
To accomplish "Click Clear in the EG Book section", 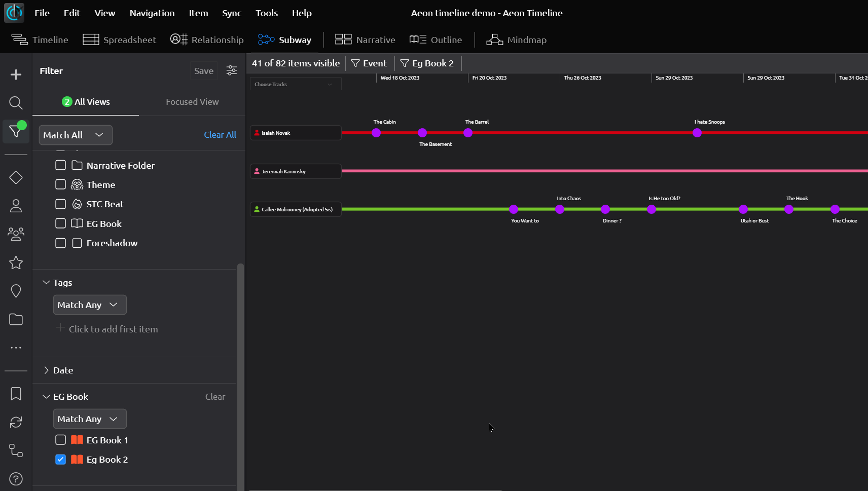I will 215,397.
